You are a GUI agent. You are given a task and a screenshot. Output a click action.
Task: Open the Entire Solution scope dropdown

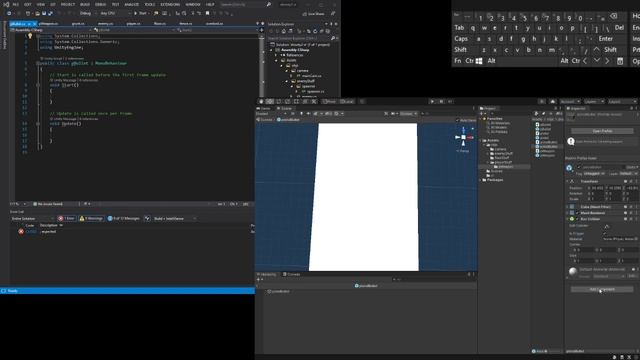32,218
